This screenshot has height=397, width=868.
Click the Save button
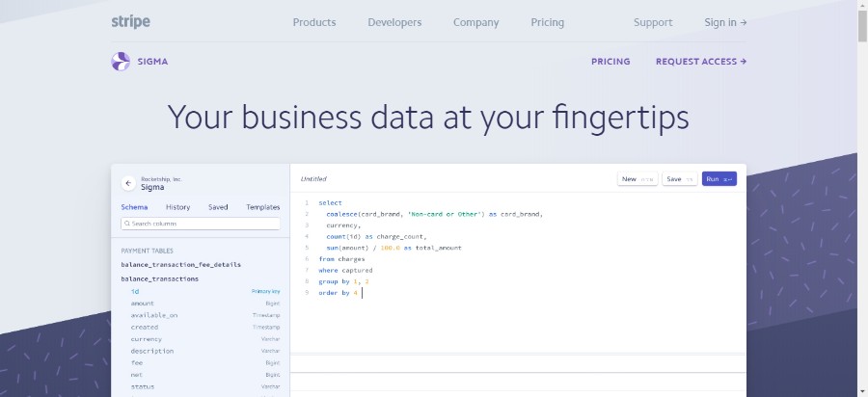click(680, 179)
